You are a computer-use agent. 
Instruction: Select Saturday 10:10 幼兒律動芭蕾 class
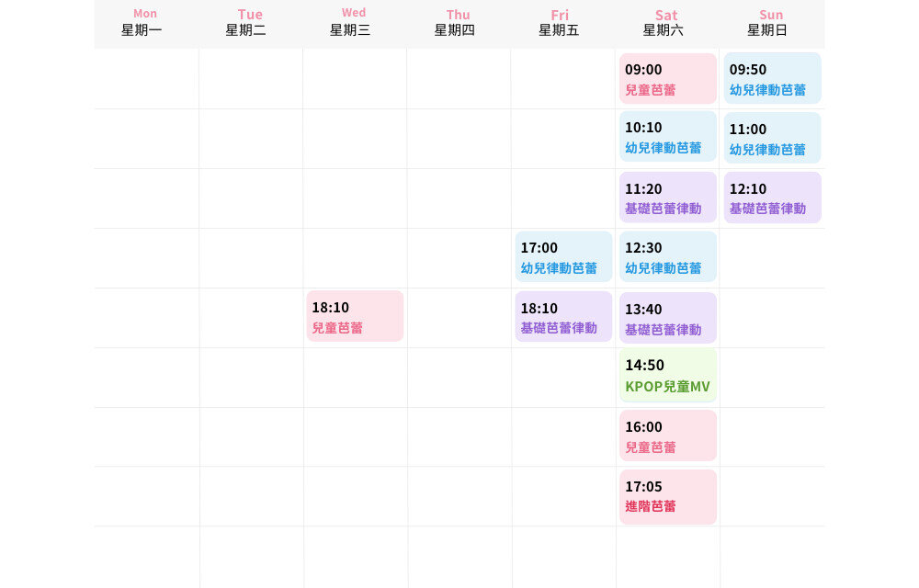tap(667, 137)
